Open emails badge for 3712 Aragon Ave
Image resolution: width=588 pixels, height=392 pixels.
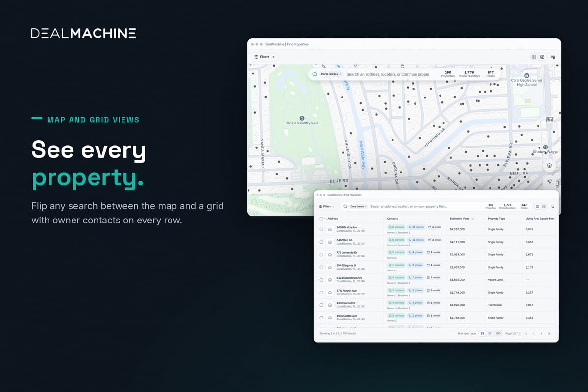coord(434,290)
